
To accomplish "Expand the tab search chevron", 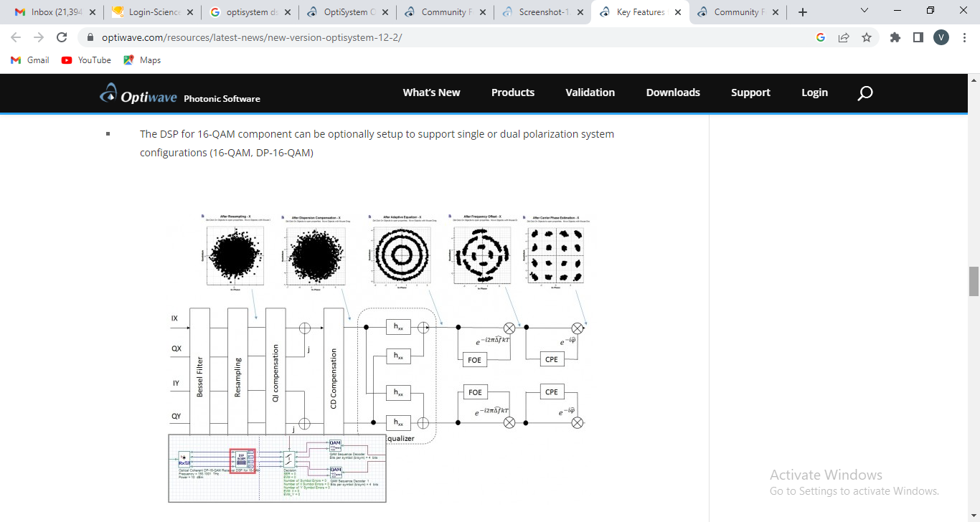I will (864, 11).
